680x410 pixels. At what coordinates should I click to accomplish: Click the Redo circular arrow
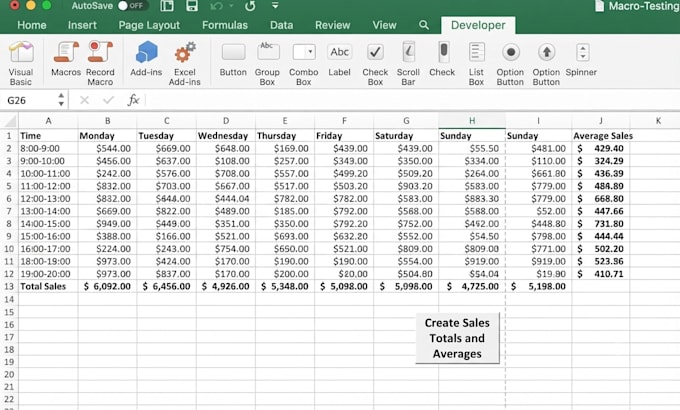(x=250, y=6)
